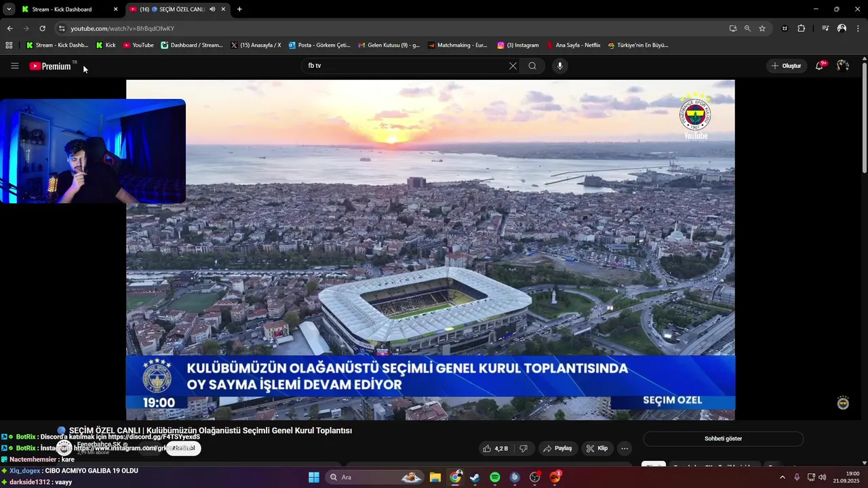The image size is (868, 488).
Task: Click the Paylaş share button
Action: [x=557, y=449]
